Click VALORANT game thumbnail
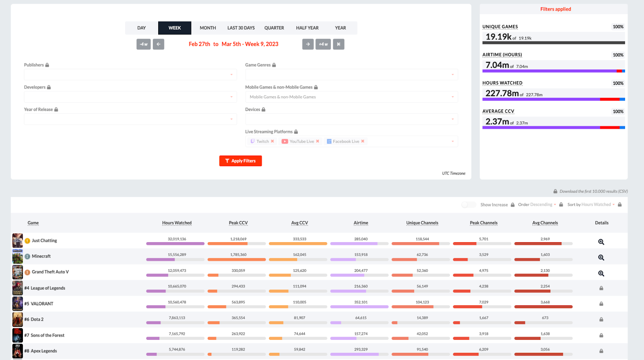644x360 pixels. 18,304
